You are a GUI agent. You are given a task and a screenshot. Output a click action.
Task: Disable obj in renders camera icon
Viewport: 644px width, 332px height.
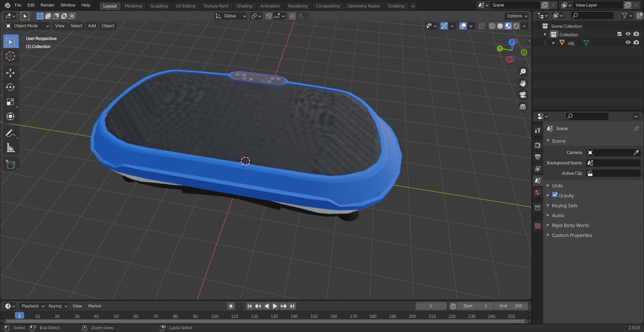click(636, 42)
